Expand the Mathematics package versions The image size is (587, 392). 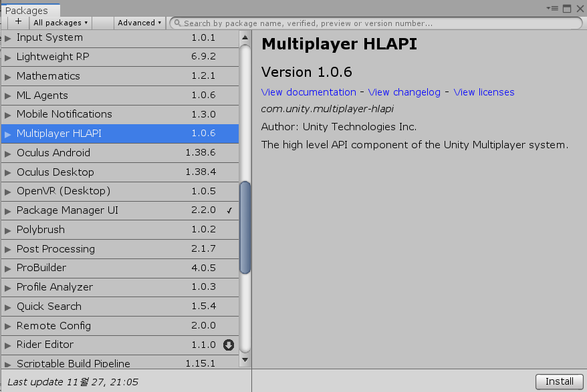pyautogui.click(x=7, y=77)
